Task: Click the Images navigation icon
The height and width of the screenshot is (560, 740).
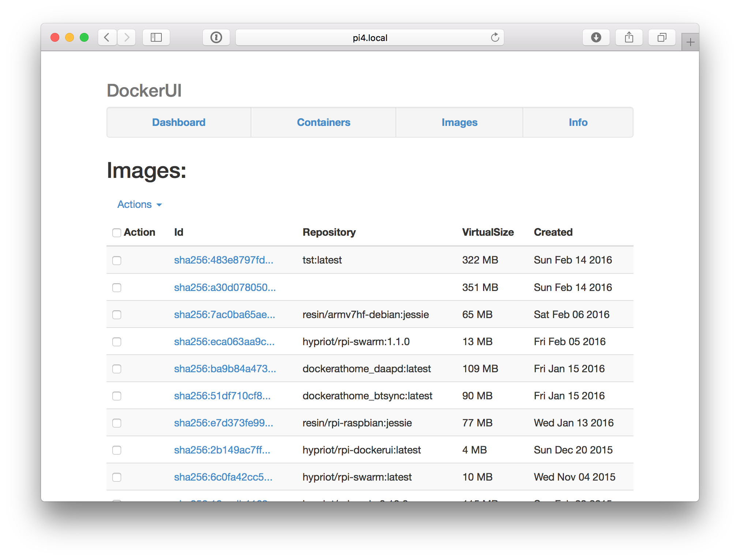Action: 459,122
